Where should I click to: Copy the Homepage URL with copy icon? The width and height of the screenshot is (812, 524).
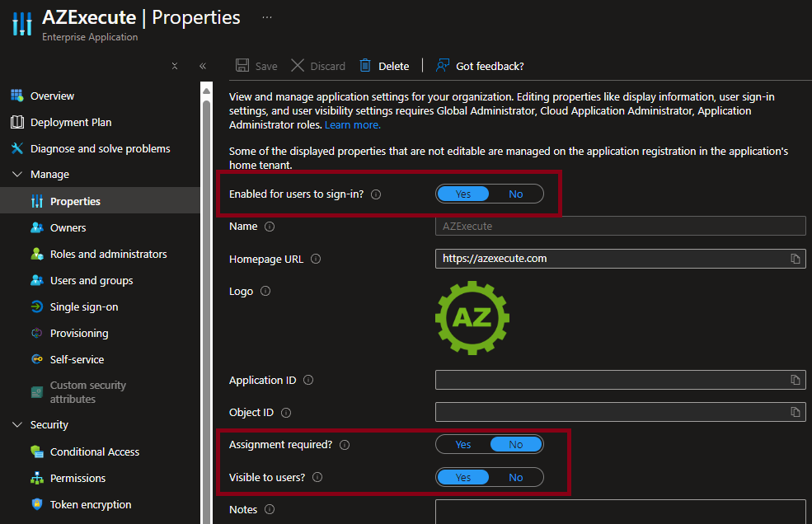796,259
